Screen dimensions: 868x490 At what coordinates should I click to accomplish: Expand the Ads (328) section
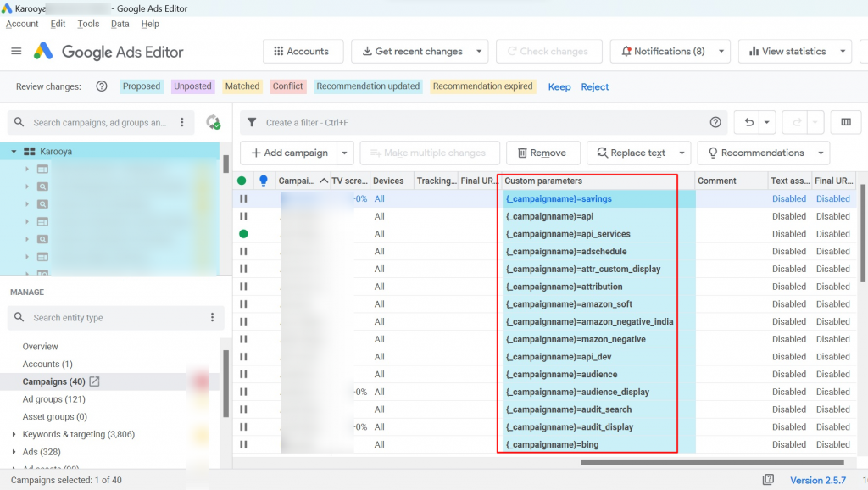click(14, 452)
